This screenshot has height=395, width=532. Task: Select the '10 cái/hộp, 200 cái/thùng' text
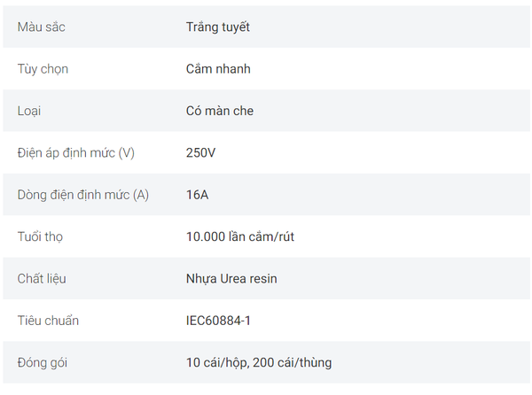(x=259, y=362)
